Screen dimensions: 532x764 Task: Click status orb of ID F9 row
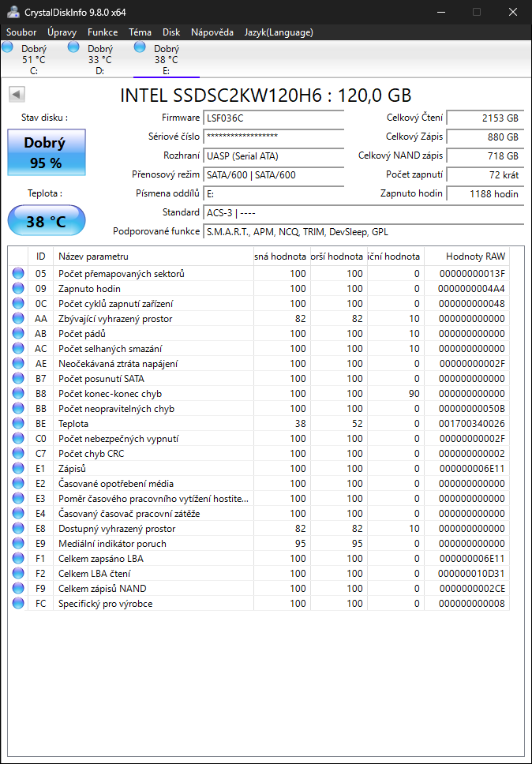(x=18, y=589)
